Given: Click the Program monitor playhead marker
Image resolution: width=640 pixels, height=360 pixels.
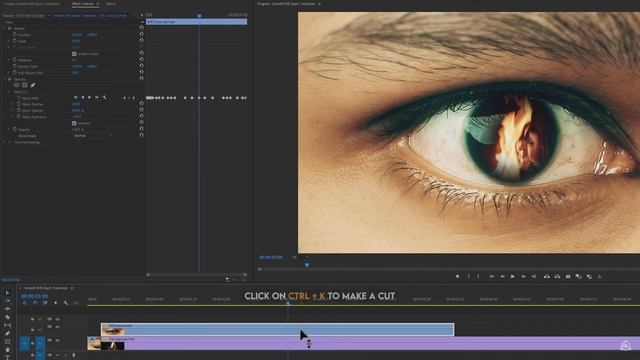Looking at the screenshot, I should tap(307, 265).
